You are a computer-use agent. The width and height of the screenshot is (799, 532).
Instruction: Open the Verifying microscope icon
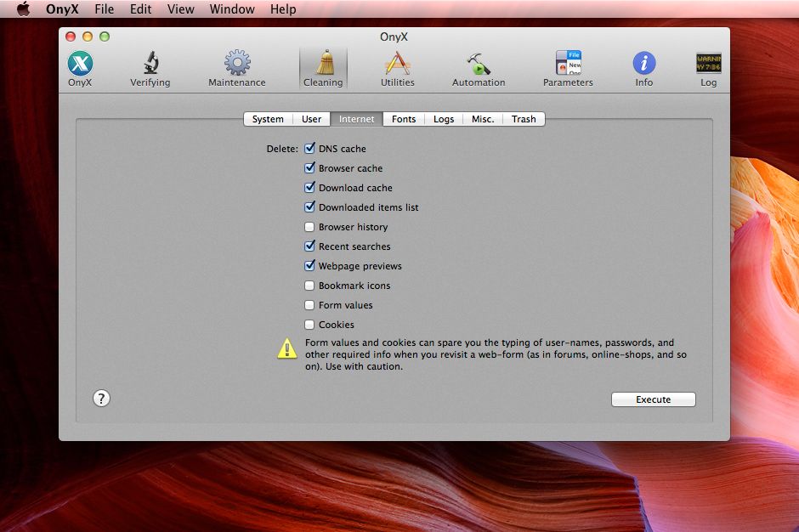tap(150, 63)
